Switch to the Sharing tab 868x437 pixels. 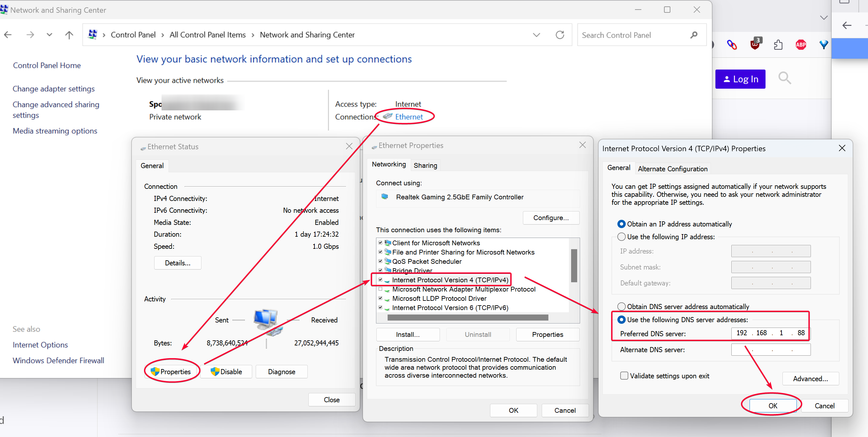(425, 165)
